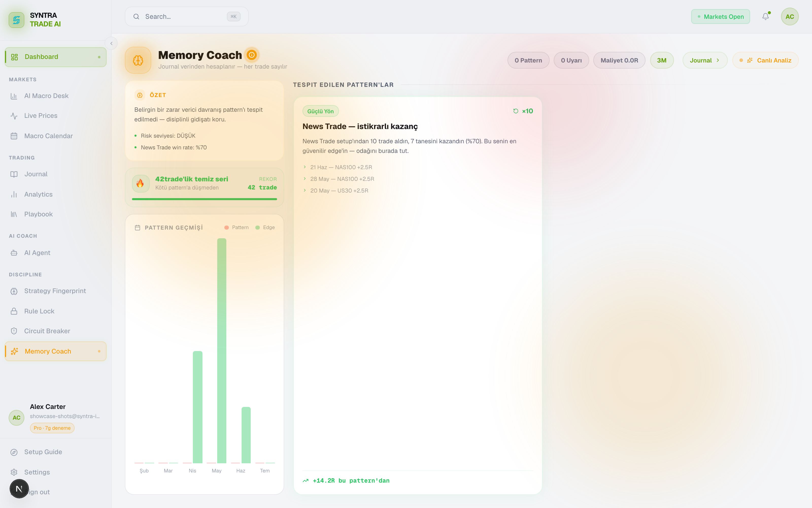Go to AI Macro Desk
The width and height of the screenshot is (812, 508).
click(55, 96)
